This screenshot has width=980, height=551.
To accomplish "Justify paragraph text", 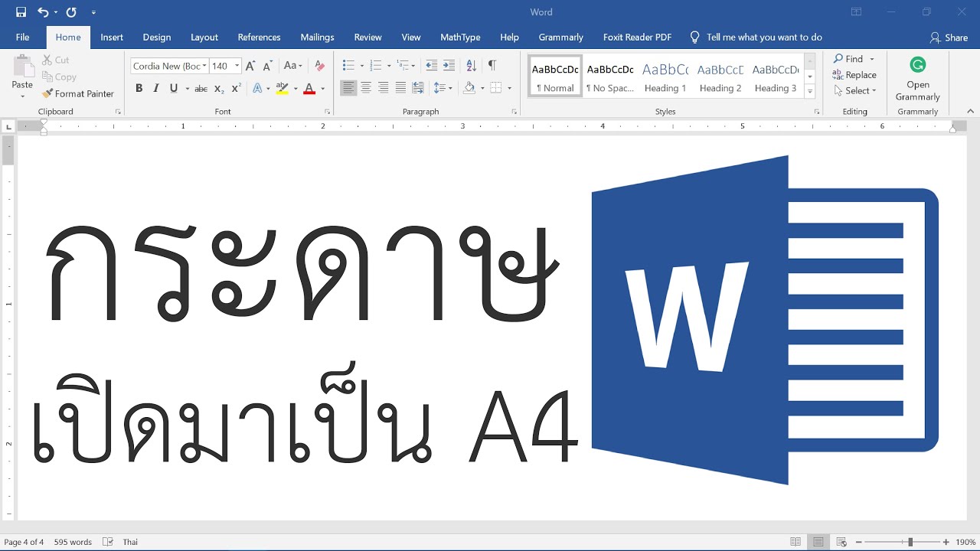I will click(x=400, y=88).
